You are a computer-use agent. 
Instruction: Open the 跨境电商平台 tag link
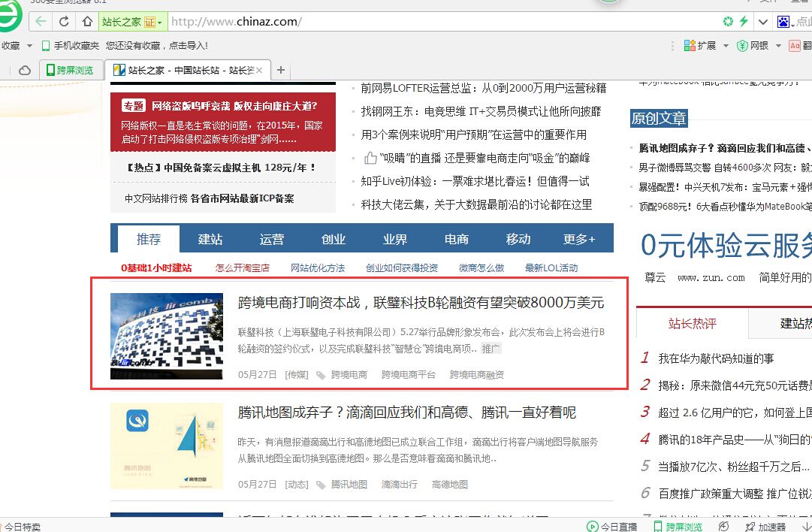[x=408, y=374]
